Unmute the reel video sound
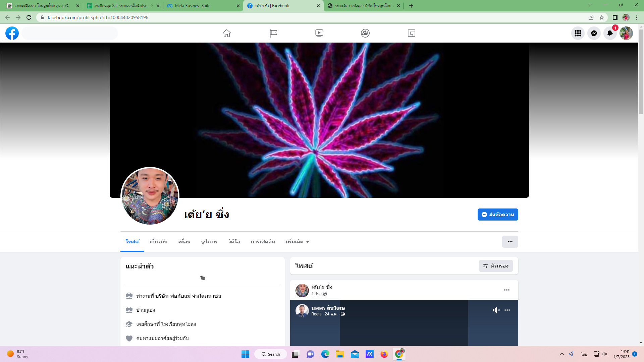 point(496,310)
